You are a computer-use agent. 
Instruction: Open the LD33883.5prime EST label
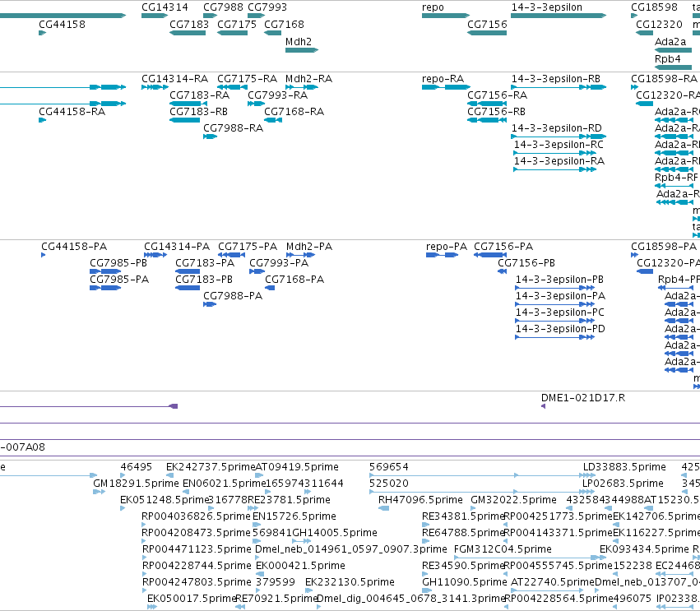pos(624,467)
